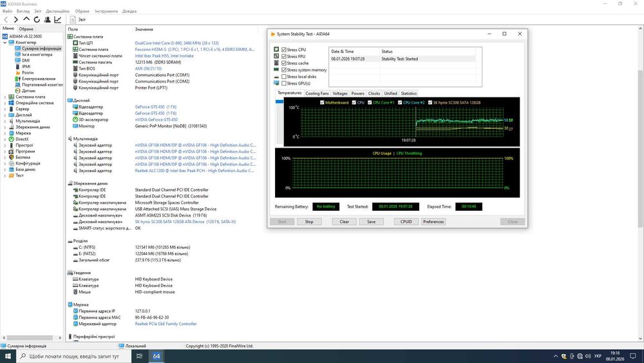Select Сумарна інформація tree item

click(41, 48)
